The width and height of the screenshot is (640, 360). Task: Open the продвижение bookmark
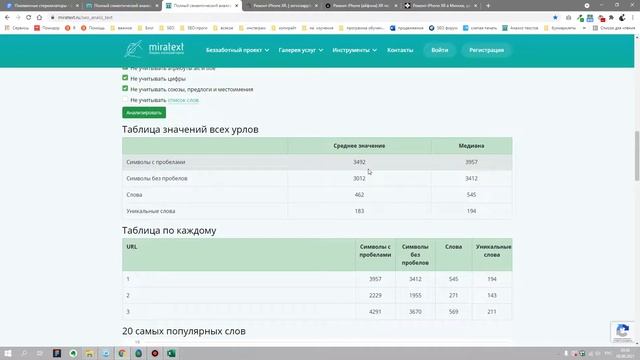407,28
